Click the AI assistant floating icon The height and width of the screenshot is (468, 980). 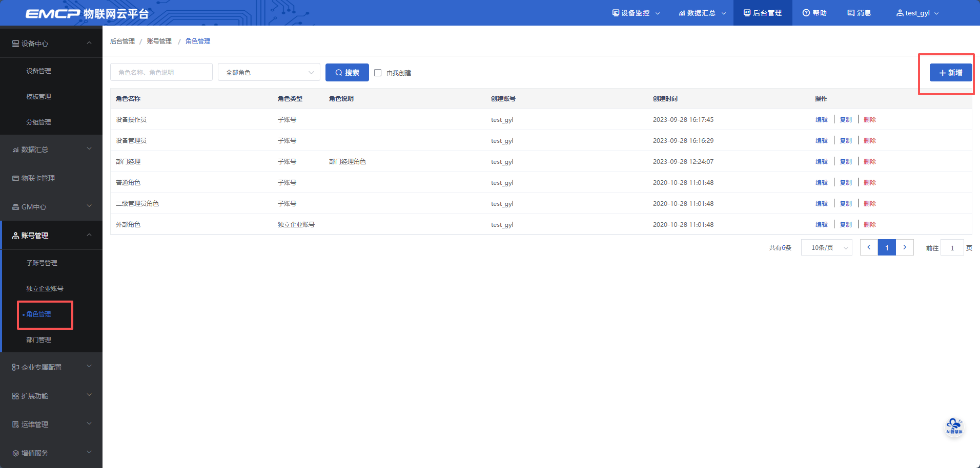[x=954, y=426]
